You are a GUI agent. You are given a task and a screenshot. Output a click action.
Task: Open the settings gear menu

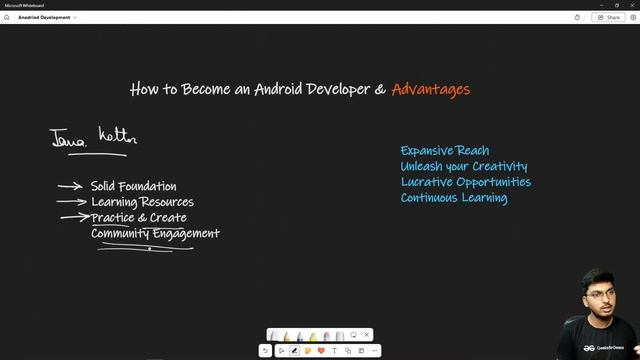tap(633, 18)
